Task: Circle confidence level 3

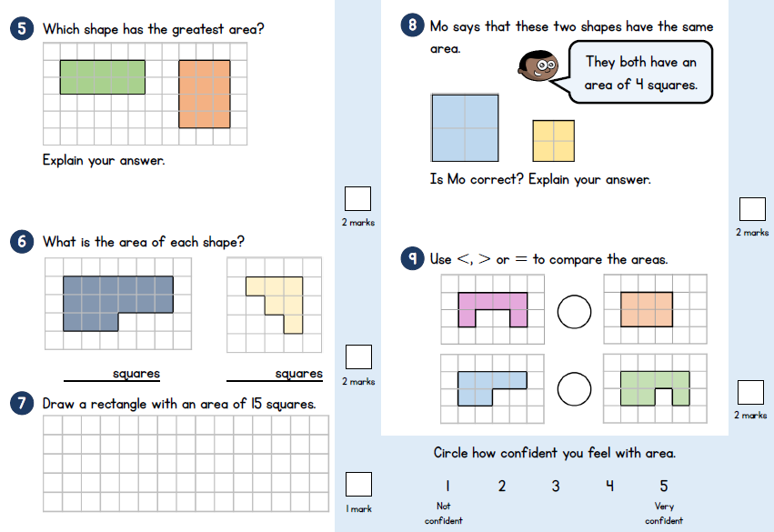Action: [x=556, y=486]
